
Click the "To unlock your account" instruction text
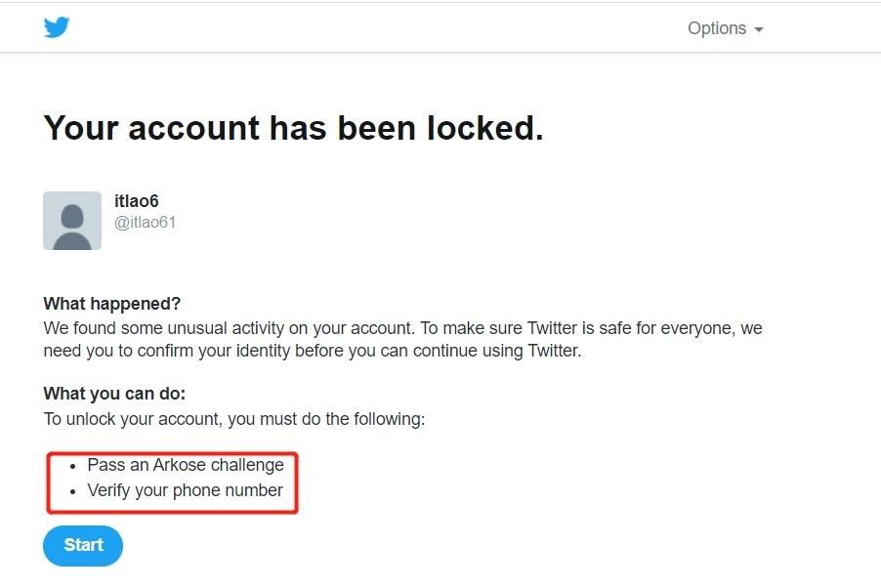point(234,419)
